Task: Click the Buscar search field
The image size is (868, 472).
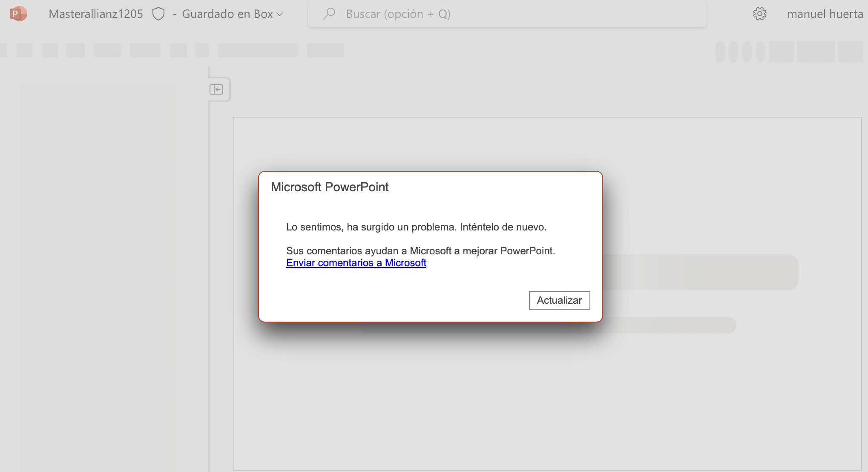Action: pos(507,14)
